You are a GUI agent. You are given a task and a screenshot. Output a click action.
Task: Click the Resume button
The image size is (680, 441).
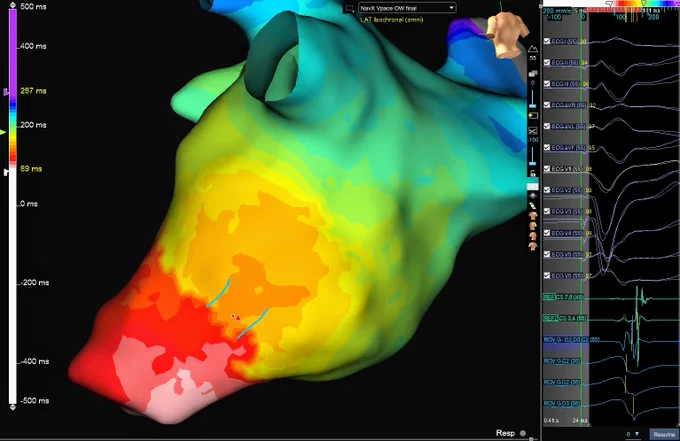click(664, 434)
